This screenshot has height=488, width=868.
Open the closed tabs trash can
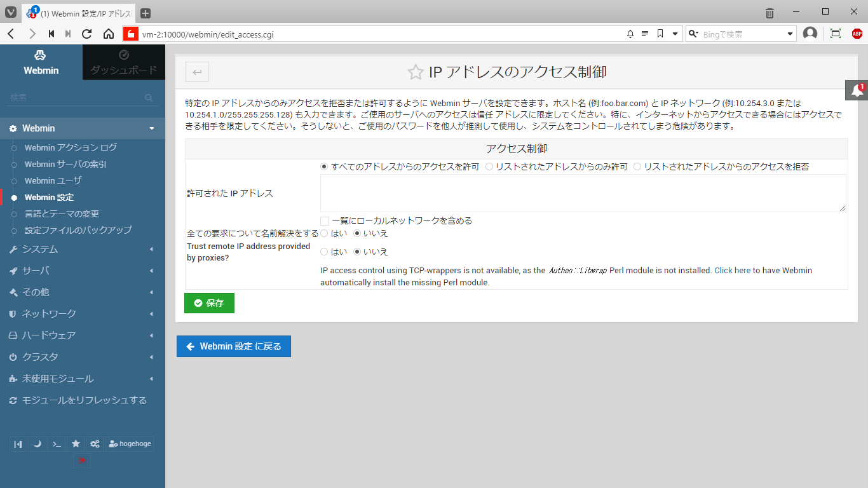770,13
